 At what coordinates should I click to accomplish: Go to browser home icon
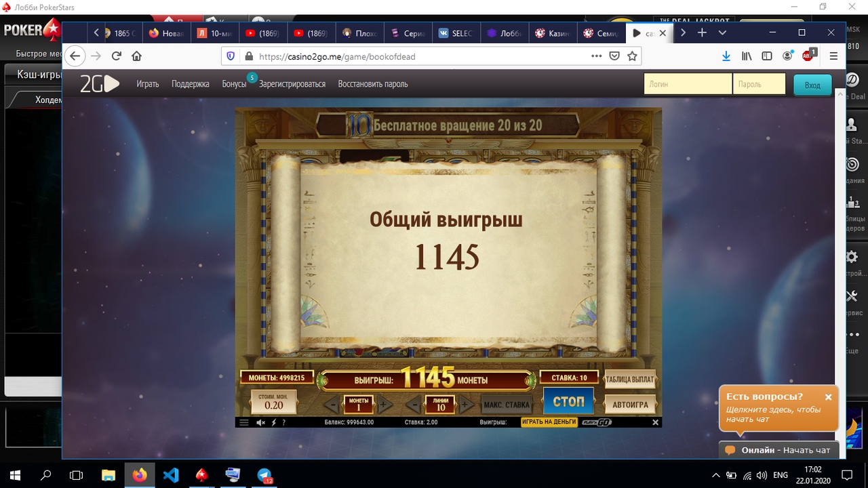coord(136,56)
